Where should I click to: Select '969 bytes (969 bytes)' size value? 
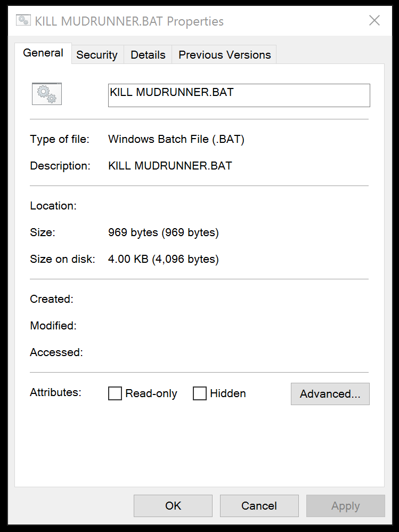164,232
